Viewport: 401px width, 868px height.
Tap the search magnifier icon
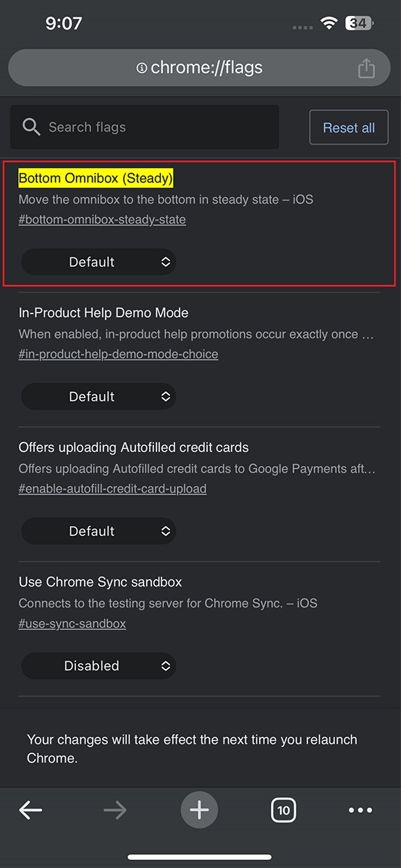pos(31,127)
